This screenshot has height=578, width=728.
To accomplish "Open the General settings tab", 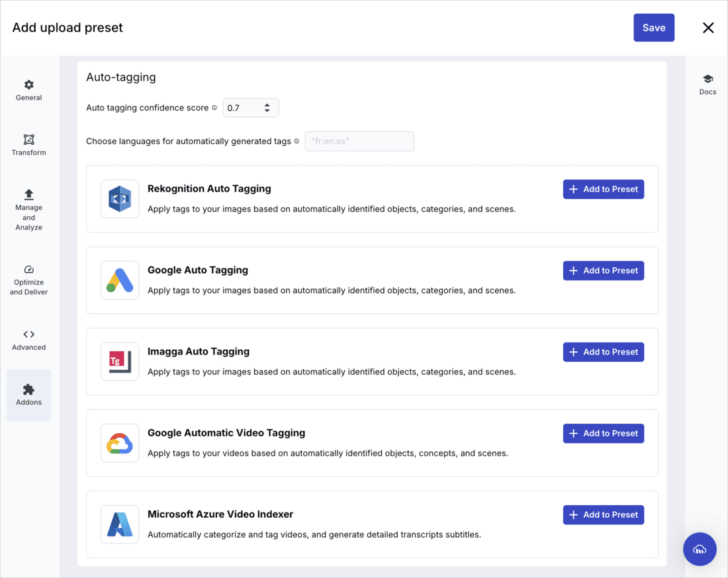I will (x=28, y=91).
